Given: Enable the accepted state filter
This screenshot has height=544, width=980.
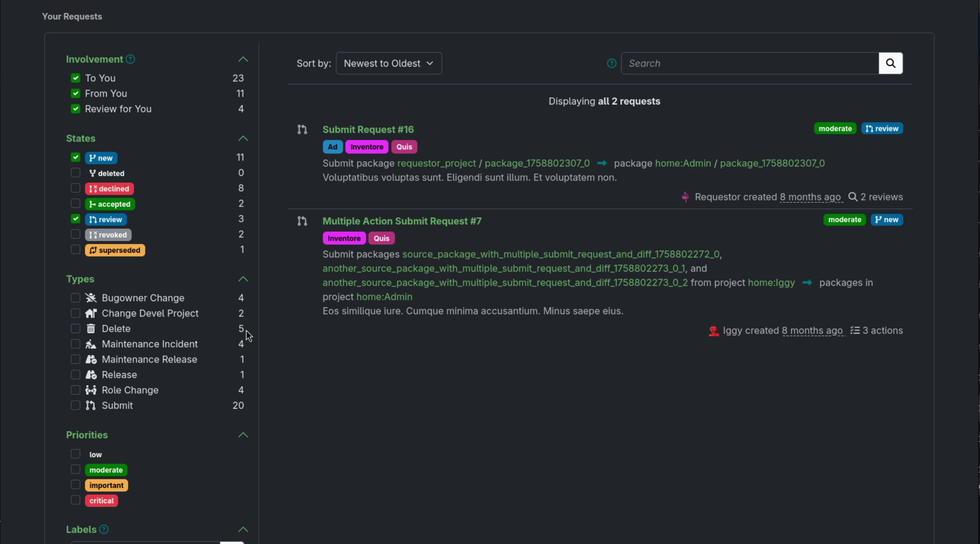Looking at the screenshot, I should 76,203.
